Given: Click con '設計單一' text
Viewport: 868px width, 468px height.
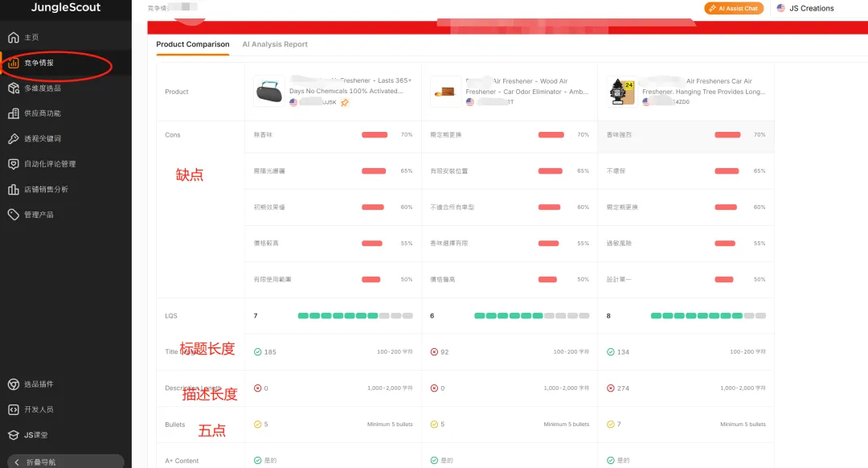Looking at the screenshot, I should (619, 280).
